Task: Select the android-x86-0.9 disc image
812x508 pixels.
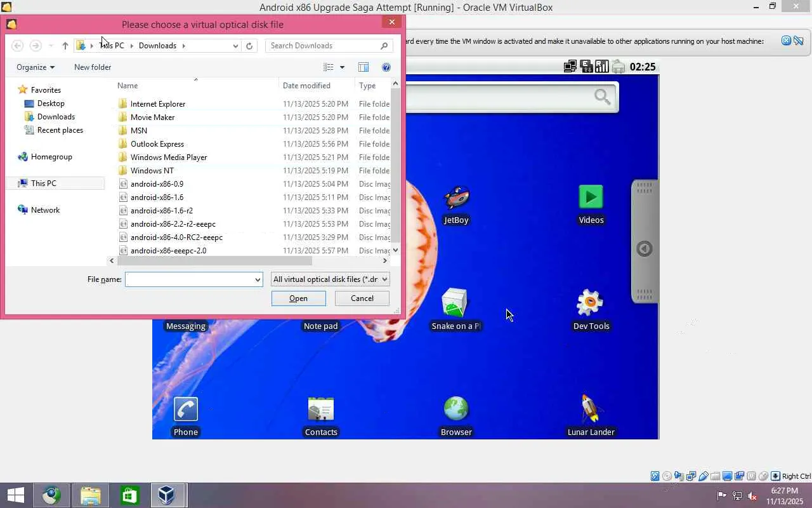Action: coord(157,184)
